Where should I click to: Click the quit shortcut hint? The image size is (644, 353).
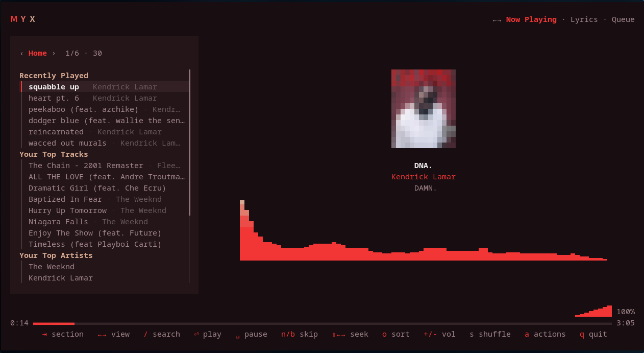click(x=593, y=334)
